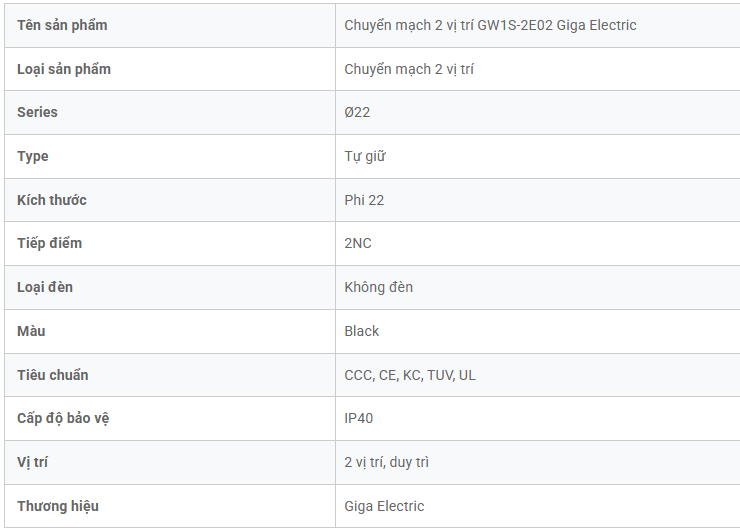Click the 'Tiếp điểm' label cell
This screenshot has height=532, width=740.
click(50, 243)
